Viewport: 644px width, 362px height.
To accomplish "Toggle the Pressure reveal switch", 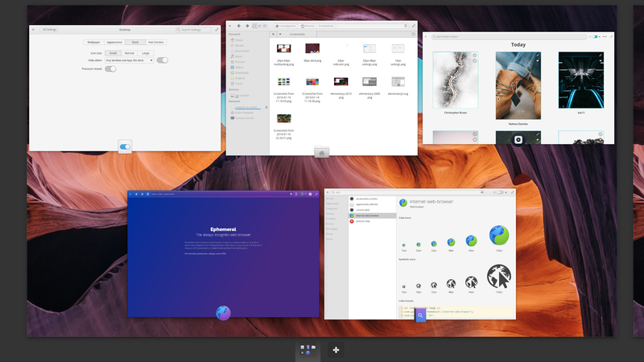I will pos(110,69).
